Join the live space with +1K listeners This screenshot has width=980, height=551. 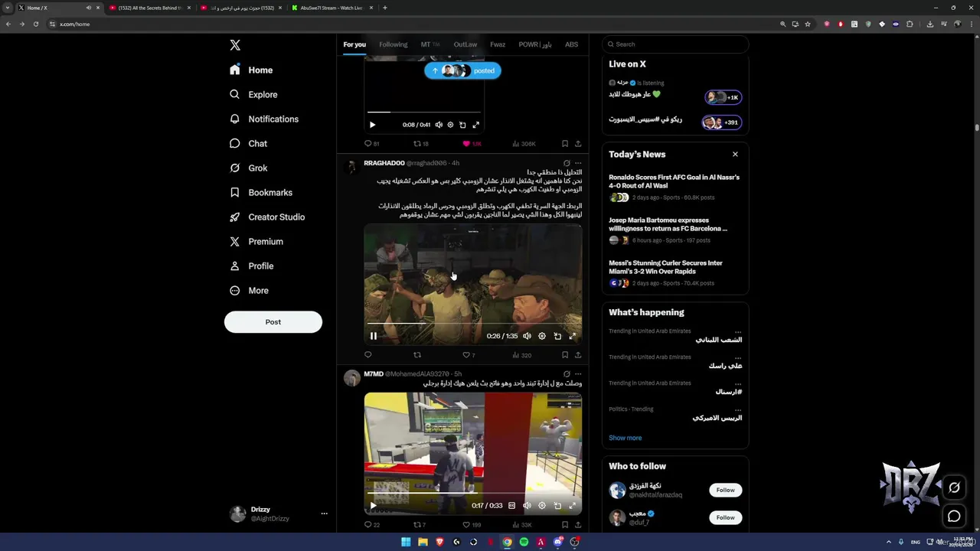pos(723,97)
